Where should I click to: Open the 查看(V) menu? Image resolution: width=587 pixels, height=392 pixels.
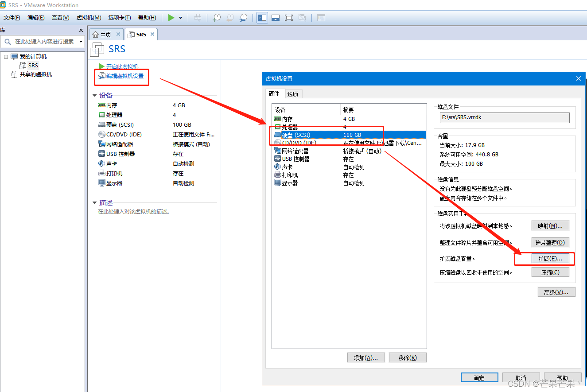[x=60, y=18]
